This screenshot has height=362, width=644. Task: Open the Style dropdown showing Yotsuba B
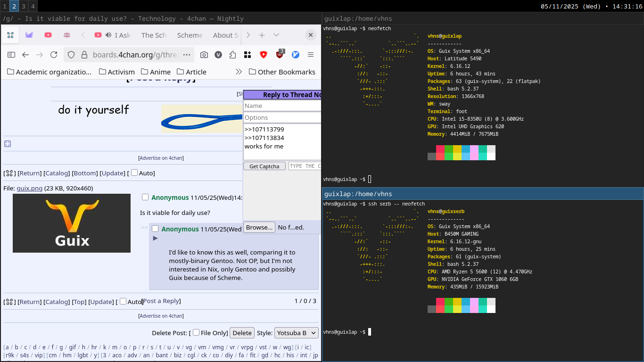(297, 333)
